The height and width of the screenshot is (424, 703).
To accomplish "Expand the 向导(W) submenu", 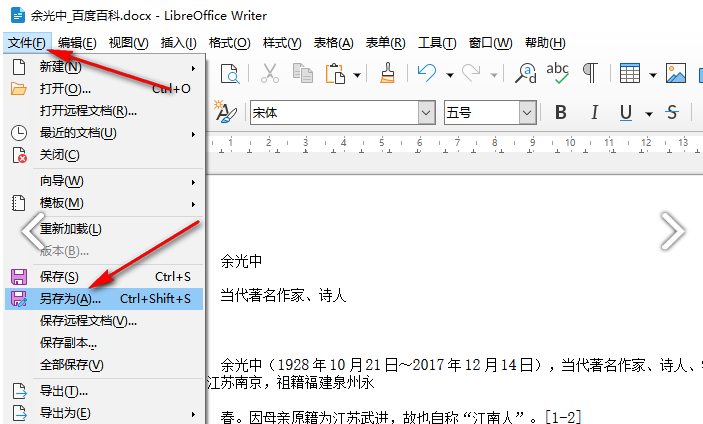I will [x=104, y=181].
